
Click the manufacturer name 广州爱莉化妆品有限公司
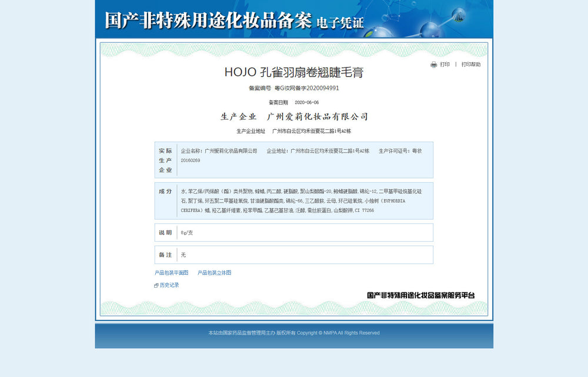tap(318, 116)
